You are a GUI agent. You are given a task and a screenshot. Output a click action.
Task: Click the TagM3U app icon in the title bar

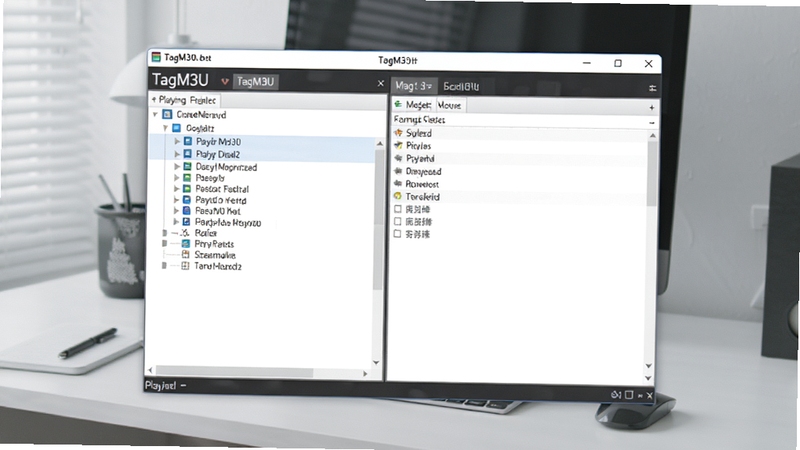tap(156, 57)
